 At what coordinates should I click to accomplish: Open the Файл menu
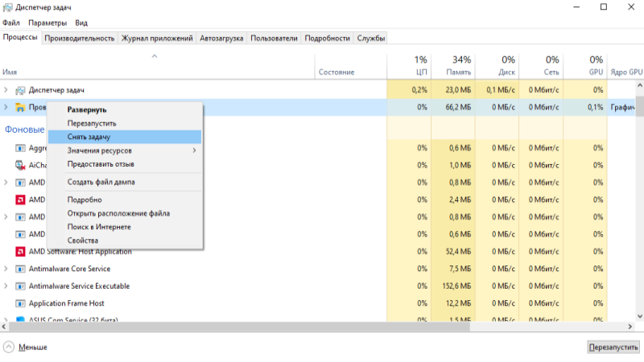point(11,23)
